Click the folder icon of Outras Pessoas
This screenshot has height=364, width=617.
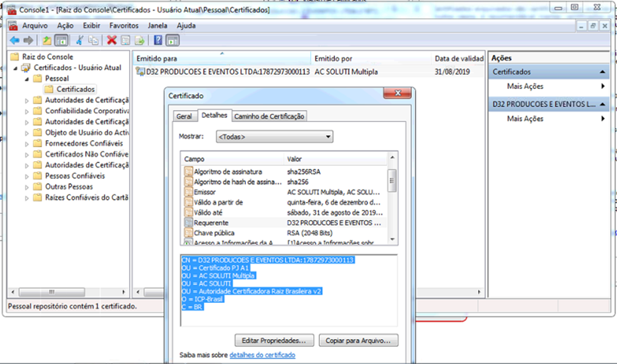click(x=38, y=187)
